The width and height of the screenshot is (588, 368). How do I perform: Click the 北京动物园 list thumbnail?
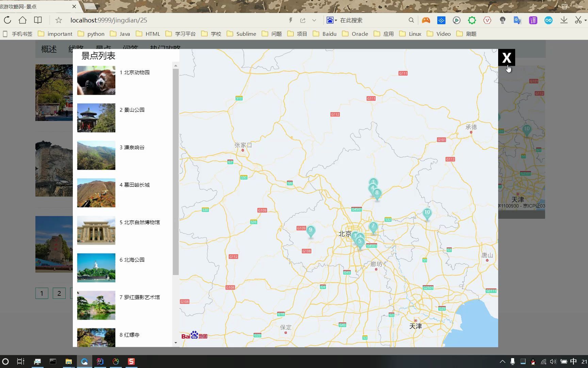tap(96, 80)
